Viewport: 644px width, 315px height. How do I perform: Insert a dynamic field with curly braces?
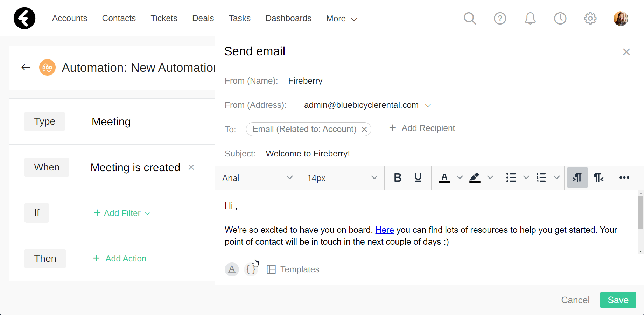[x=251, y=269]
